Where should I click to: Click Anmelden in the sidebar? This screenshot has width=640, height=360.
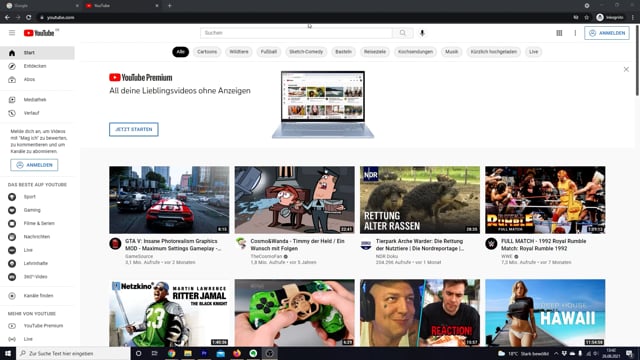34,165
